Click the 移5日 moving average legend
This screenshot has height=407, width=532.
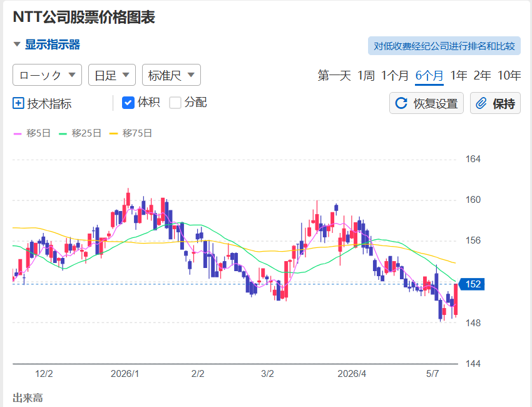(x=32, y=133)
